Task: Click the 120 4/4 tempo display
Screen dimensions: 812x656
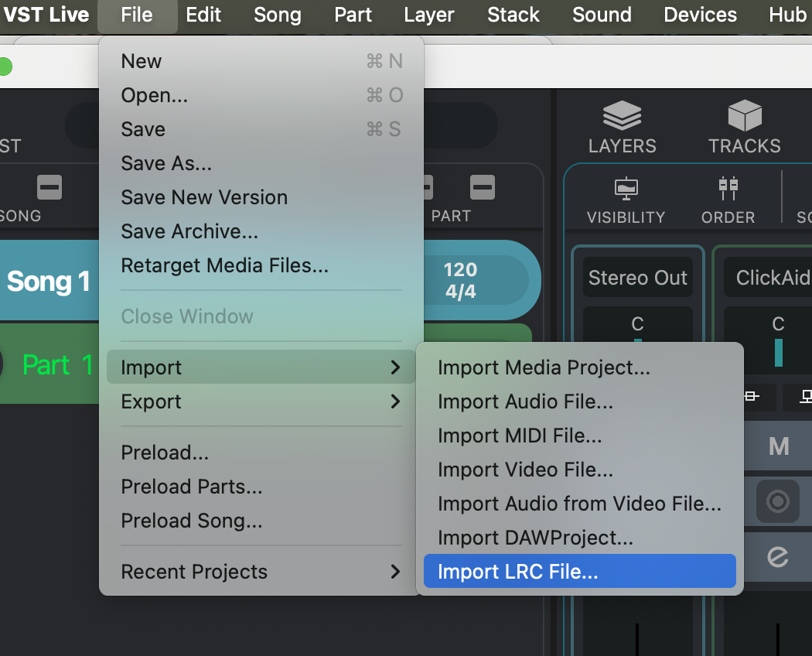Action: 460,280
